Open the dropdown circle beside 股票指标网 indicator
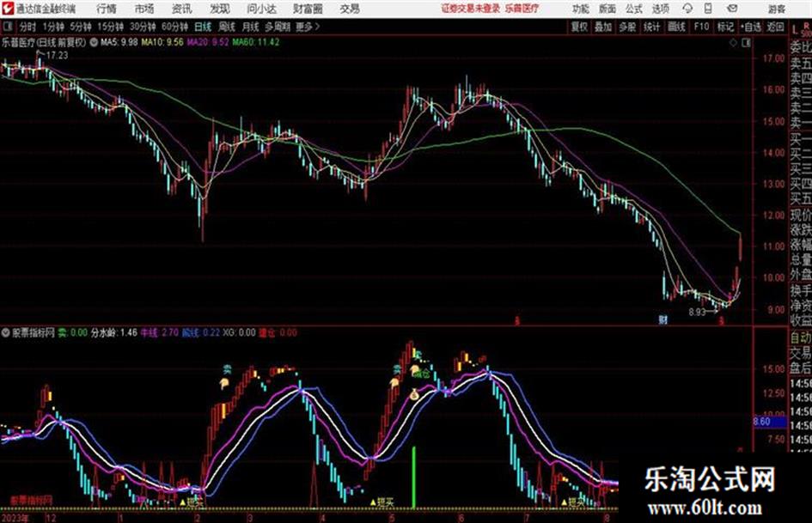This screenshot has height=523, width=812. click(5, 332)
